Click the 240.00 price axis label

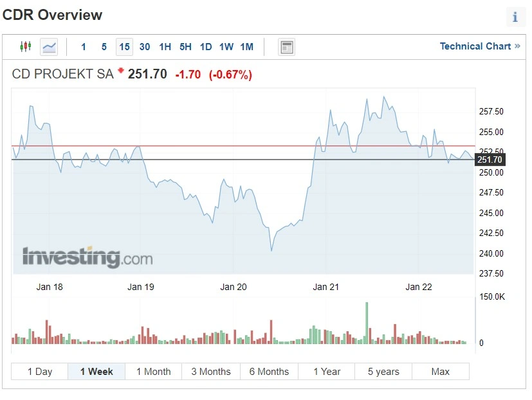(491, 253)
